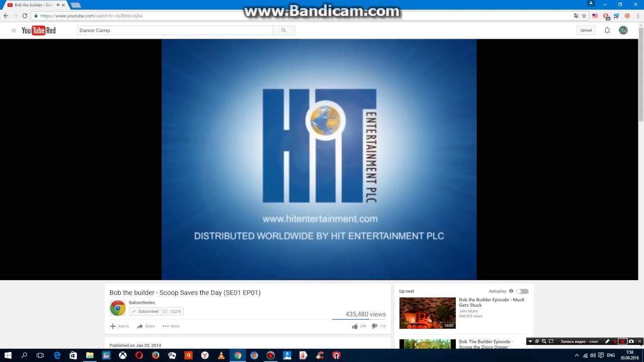Open Chrome profile switcher button
The height and width of the screenshot is (362, 644).
[x=592, y=3]
